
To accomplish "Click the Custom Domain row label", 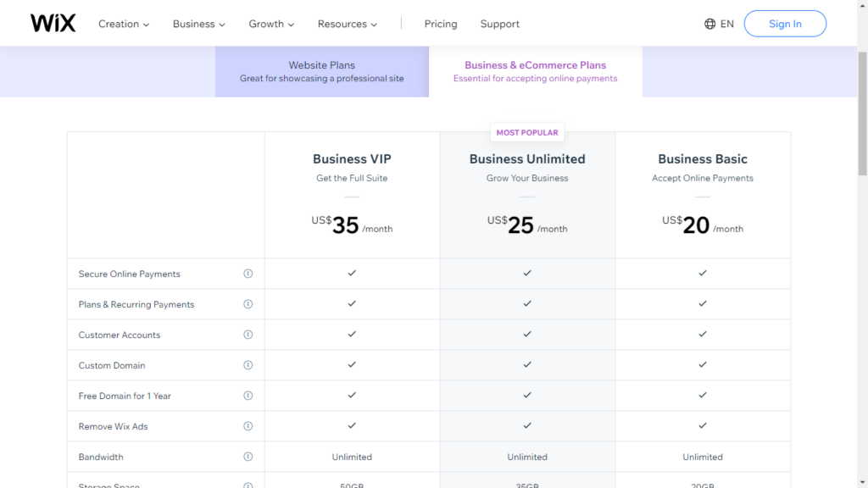I will tap(112, 365).
